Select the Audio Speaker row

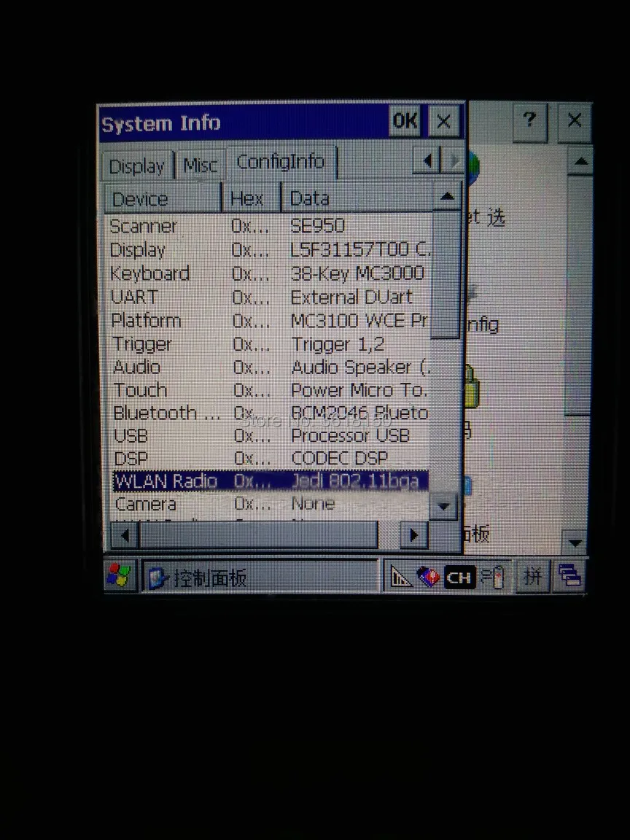pyautogui.click(x=269, y=367)
